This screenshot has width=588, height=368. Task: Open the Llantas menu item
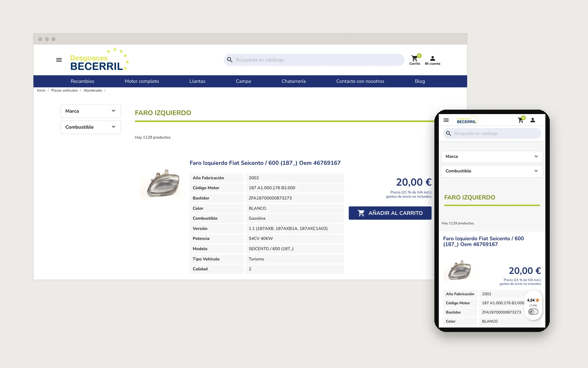[197, 81]
